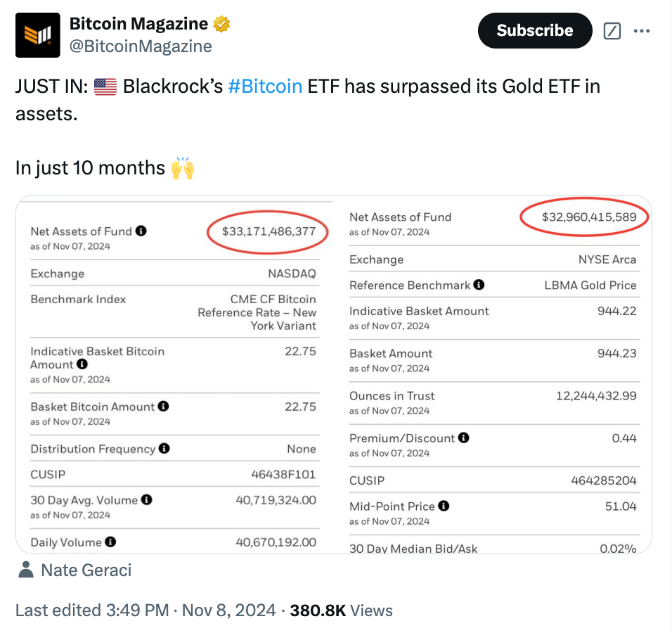The width and height of the screenshot is (672, 633).
Task: Open the more options (three dots) menu
Action: (x=642, y=31)
